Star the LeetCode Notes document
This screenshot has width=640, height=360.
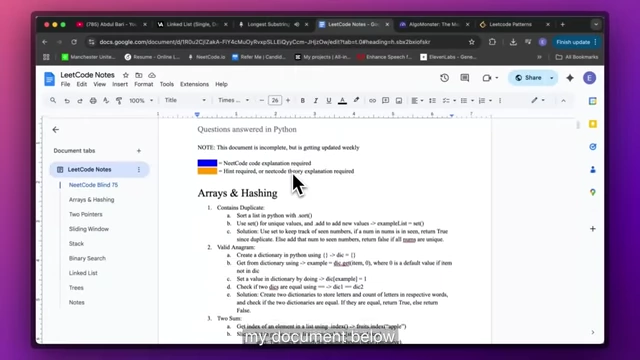click(126, 75)
